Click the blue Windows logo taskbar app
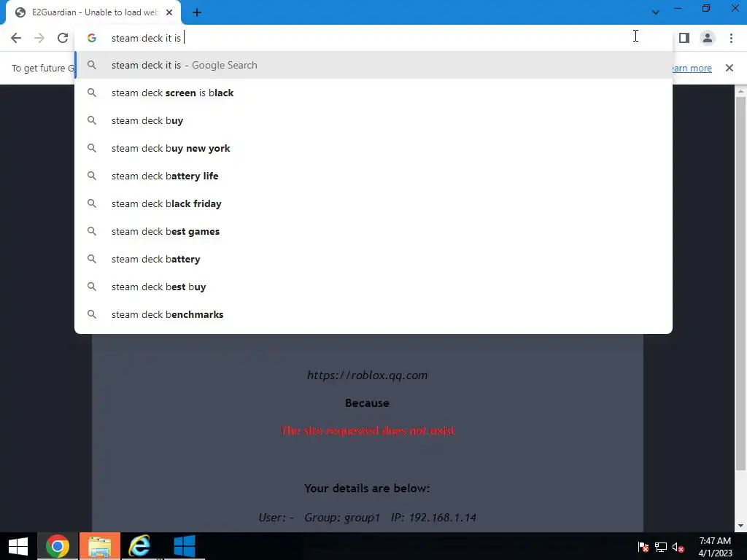Image resolution: width=747 pixels, height=560 pixels. point(185,546)
